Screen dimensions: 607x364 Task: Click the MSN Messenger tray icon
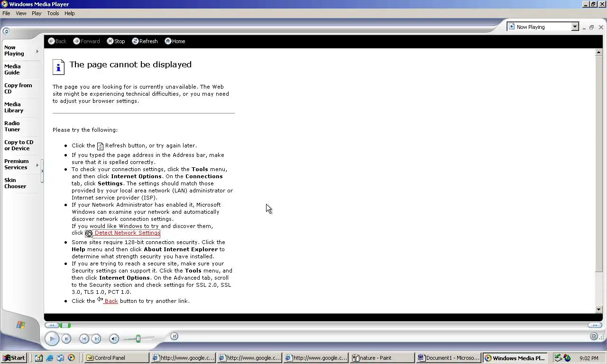[567, 358]
